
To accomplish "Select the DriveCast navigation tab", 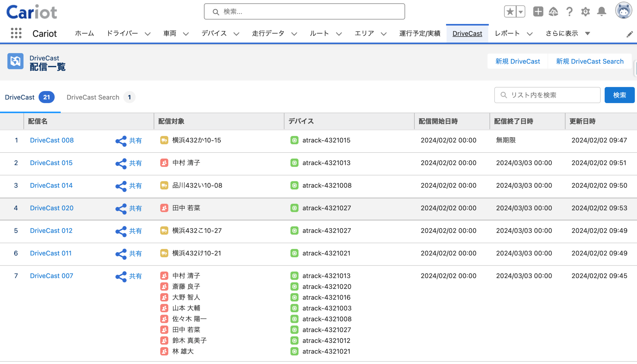I will [x=467, y=33].
